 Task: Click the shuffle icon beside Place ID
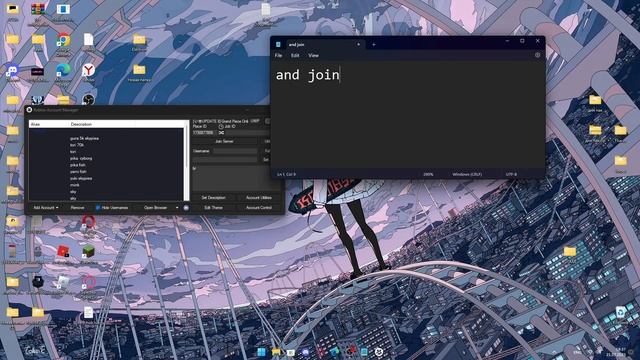[221, 133]
